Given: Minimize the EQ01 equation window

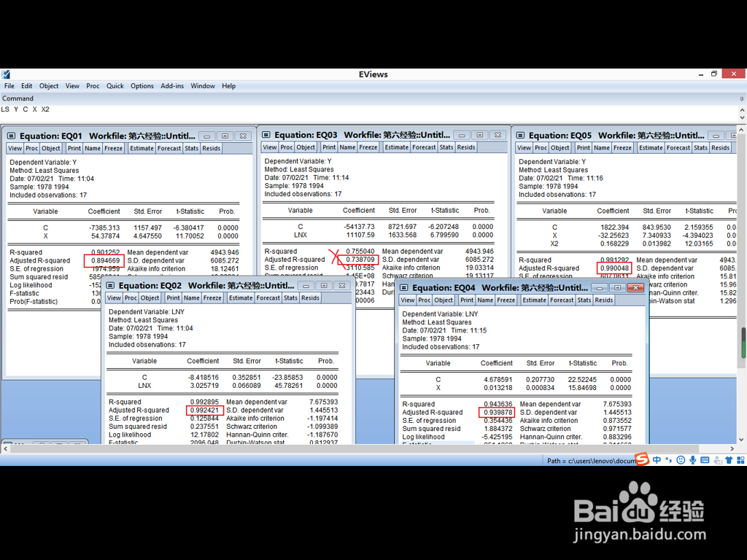Looking at the screenshot, I should tap(206, 136).
